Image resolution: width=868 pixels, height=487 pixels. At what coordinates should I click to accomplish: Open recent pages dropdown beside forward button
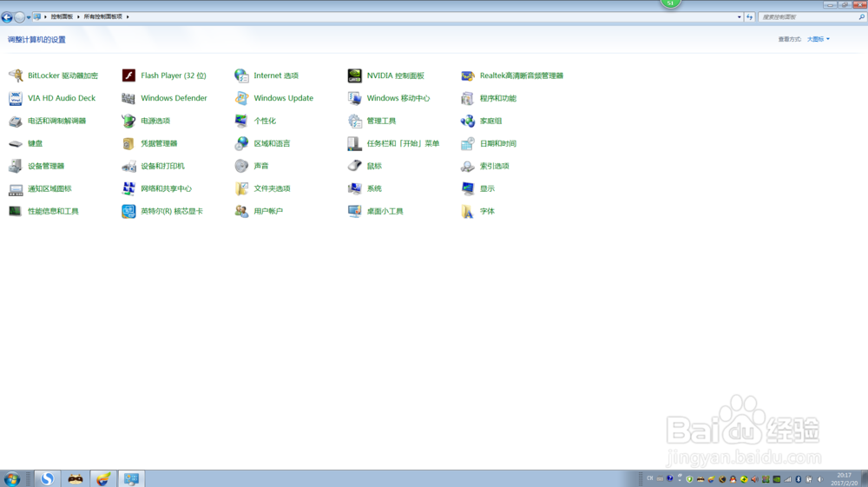[x=29, y=17]
